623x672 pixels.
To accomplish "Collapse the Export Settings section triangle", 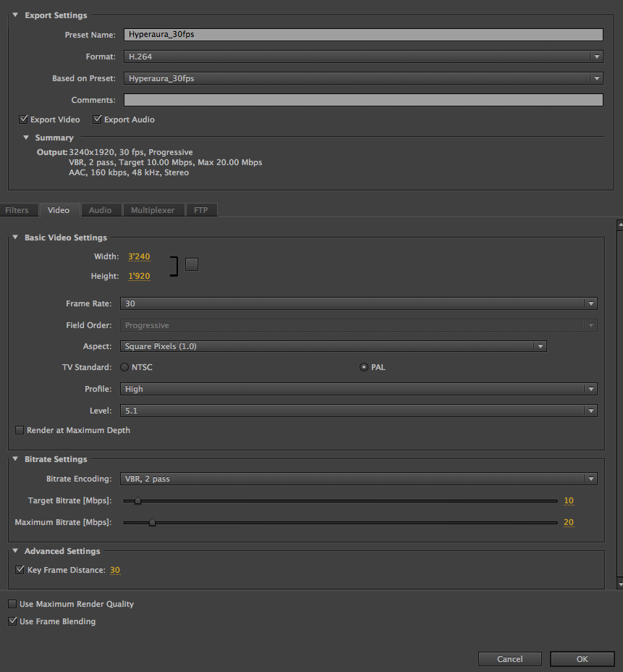I will pos(16,15).
